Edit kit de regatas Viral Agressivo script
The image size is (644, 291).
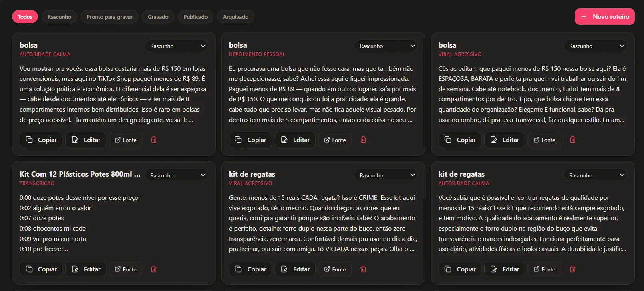[295, 269]
